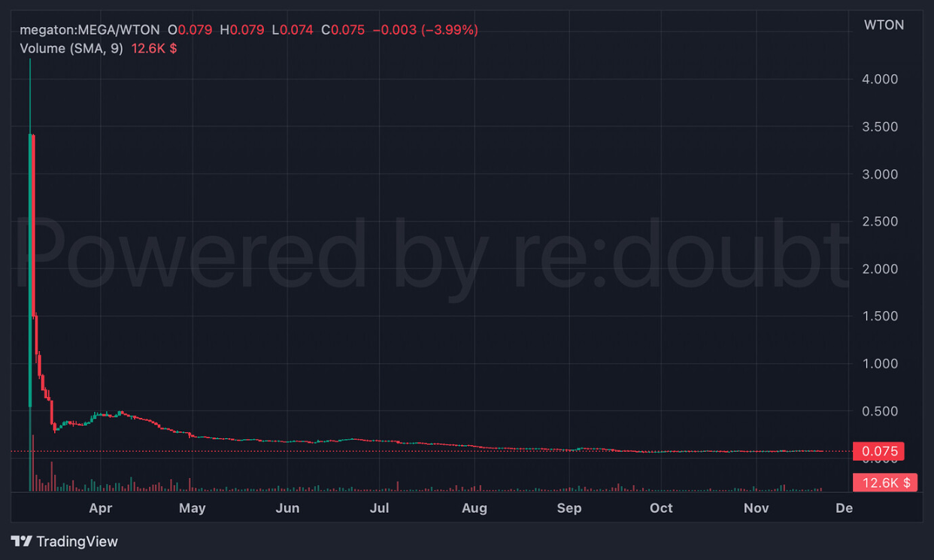The image size is (934, 560).
Task: Select the Apr label on time axis
Action: point(101,508)
